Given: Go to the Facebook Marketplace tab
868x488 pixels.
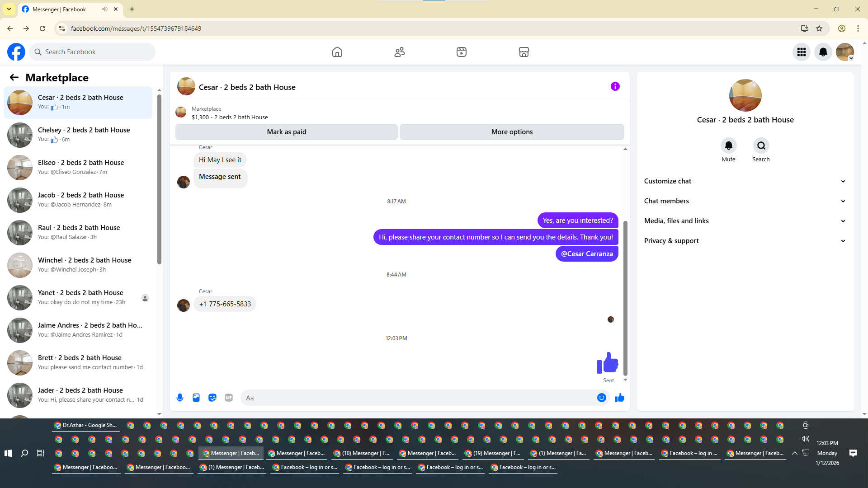Looking at the screenshot, I should pos(524,52).
